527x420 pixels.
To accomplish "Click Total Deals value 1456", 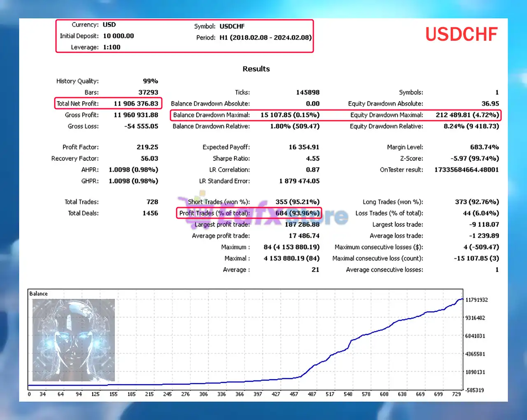I will point(150,213).
